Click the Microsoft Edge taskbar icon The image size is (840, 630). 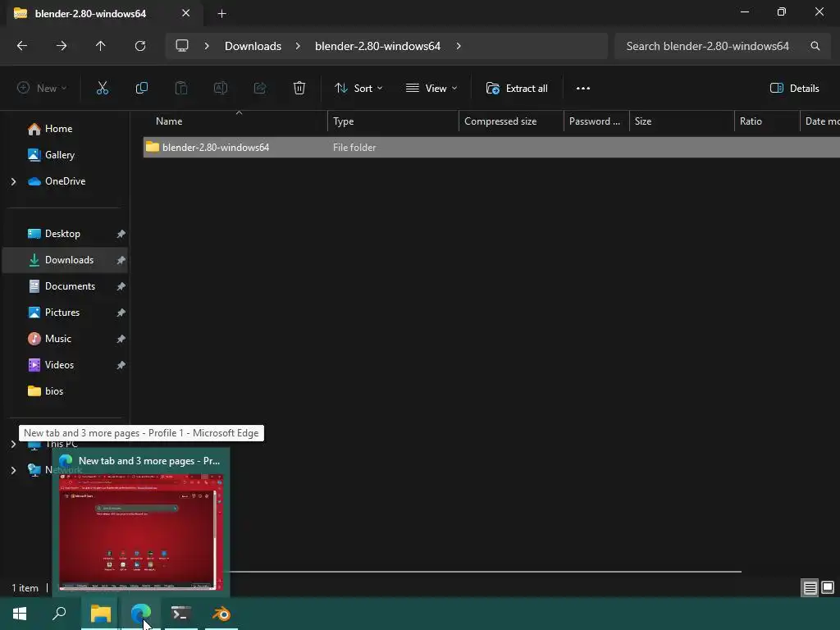141,614
